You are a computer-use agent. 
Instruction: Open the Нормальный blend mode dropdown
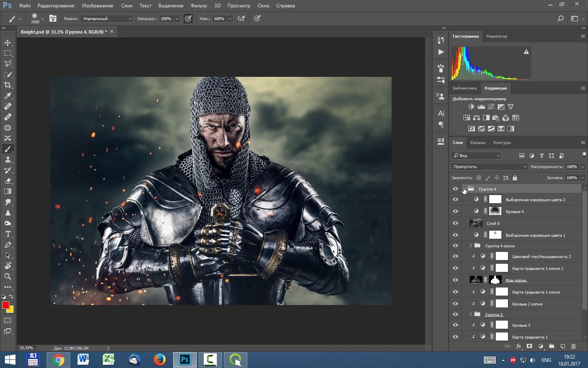click(x=107, y=18)
